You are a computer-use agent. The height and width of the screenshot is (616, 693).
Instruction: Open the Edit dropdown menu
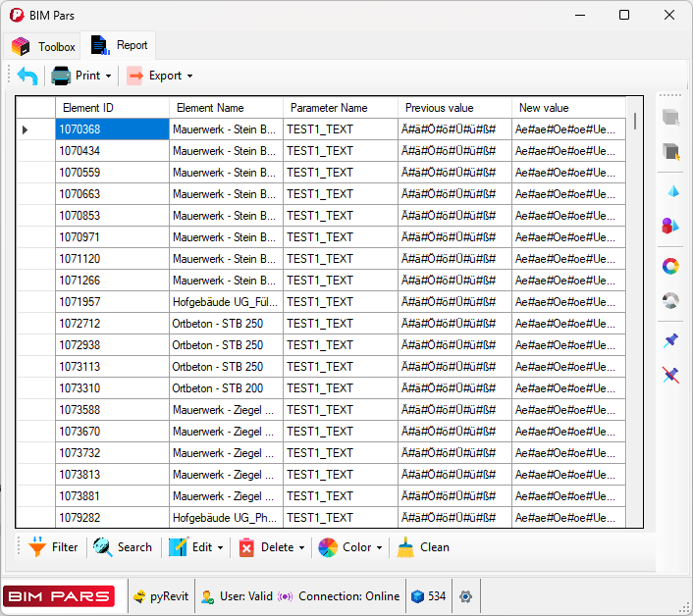(197, 547)
